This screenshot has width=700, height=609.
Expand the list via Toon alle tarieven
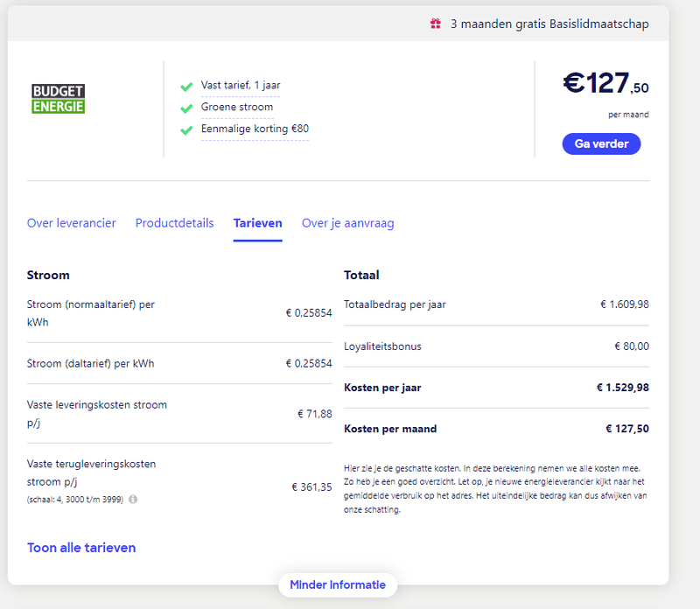(81, 548)
